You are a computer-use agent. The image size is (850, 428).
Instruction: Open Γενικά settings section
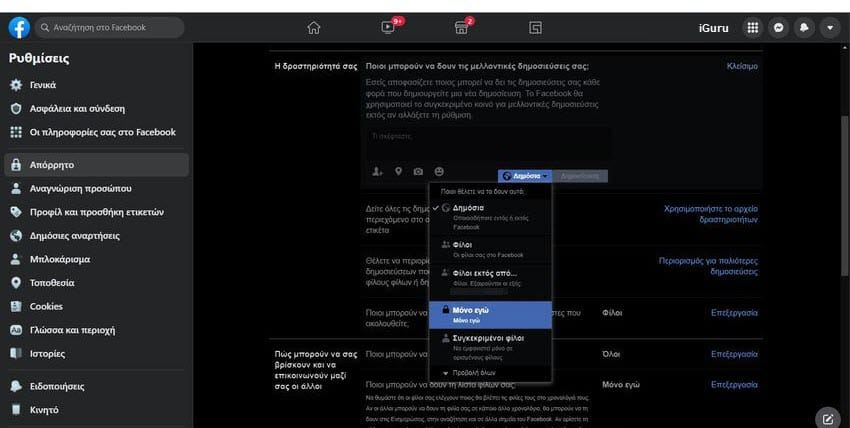(96, 85)
